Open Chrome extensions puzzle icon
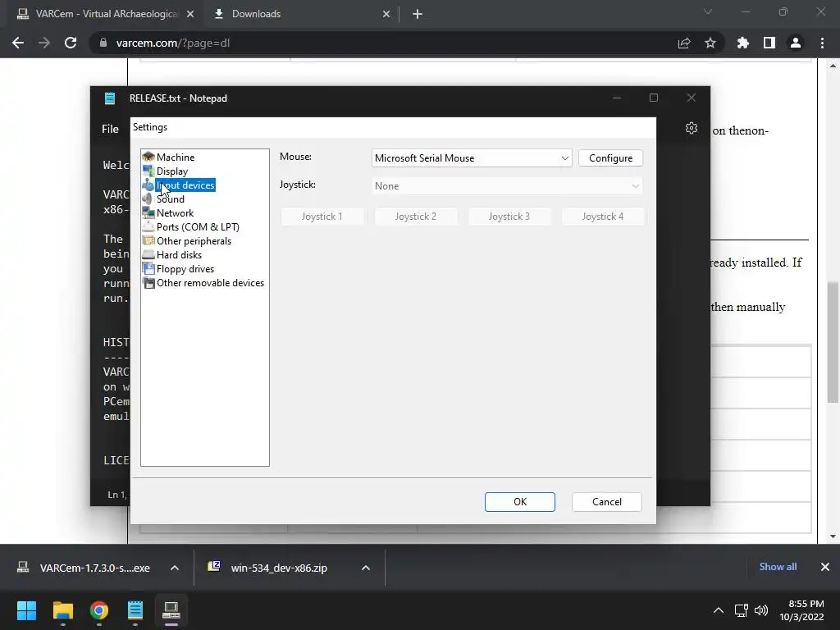 [742, 43]
